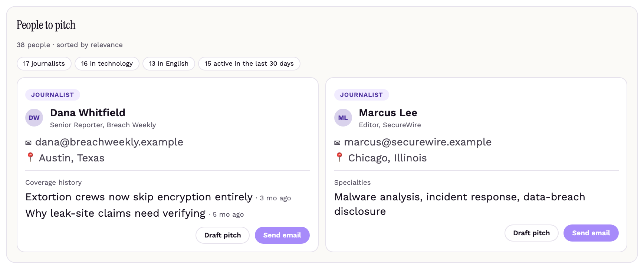Open 'Extortion crews now skip encryption entirely' article
Screen dimensions: 644x269
click(139, 197)
